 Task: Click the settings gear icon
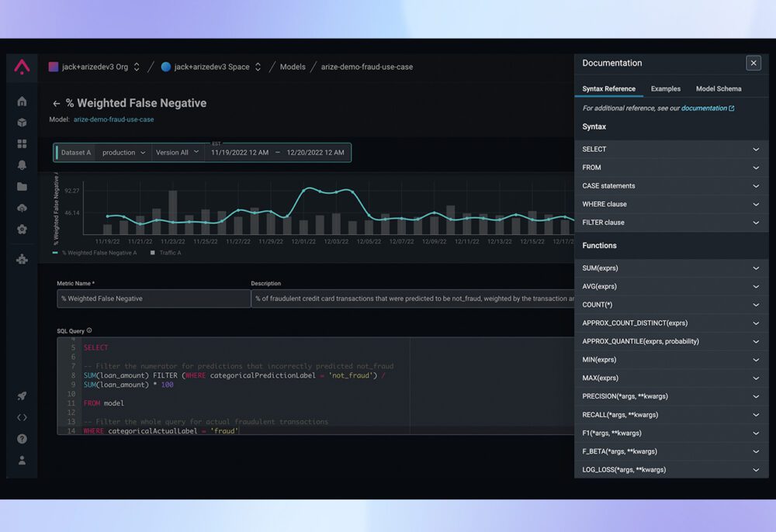[x=22, y=229]
